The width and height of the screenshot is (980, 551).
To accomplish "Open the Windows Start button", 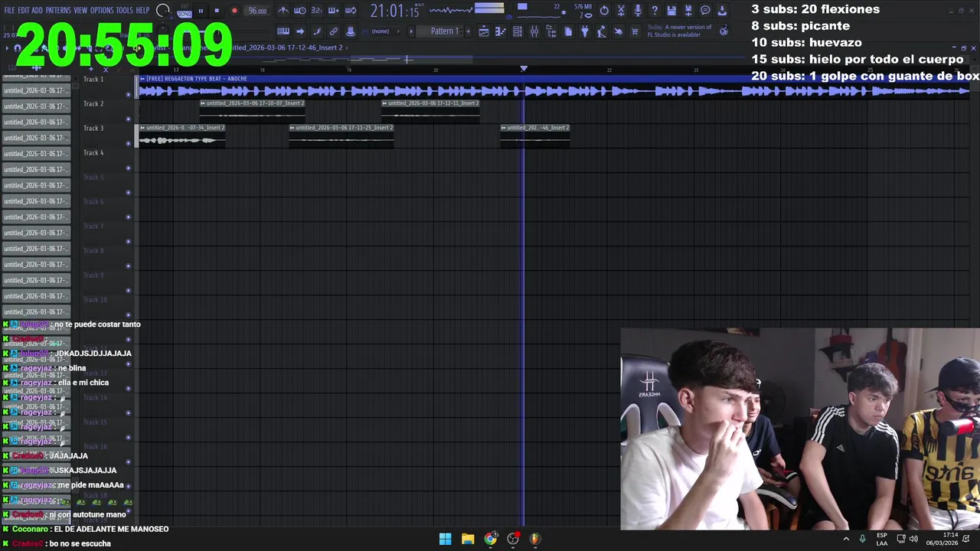I will pyautogui.click(x=445, y=539).
